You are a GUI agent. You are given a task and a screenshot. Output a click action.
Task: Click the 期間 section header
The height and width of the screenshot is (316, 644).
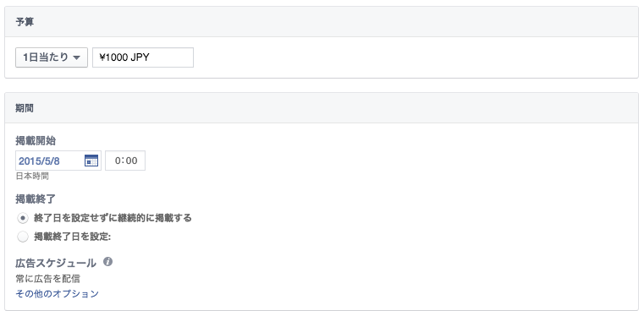25,108
